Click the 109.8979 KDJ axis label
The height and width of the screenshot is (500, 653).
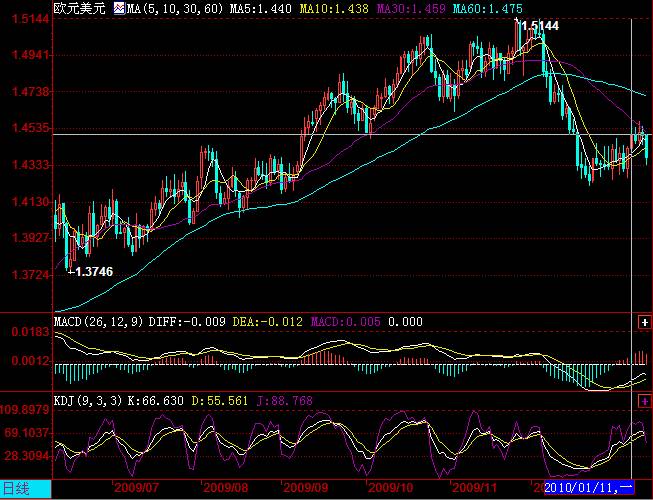coord(25,410)
